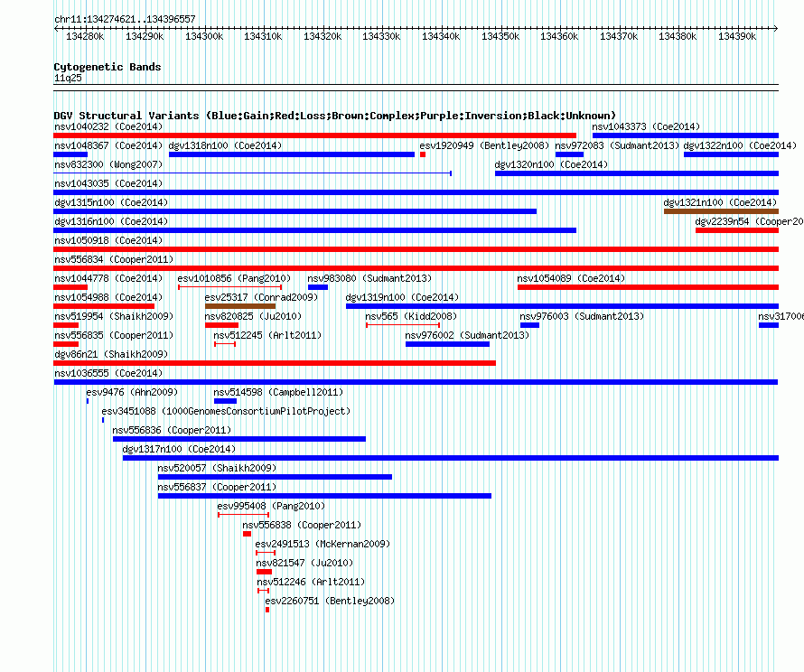804x672 pixels.
Task: Open the nsv565 (Kidd2008) label
Action: tap(411, 316)
